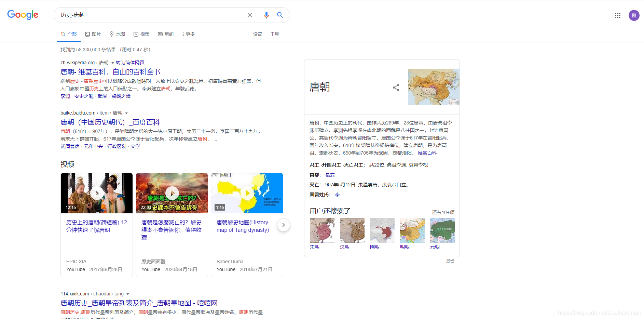
Task: Open the purple account avatar
Action: coord(634,15)
